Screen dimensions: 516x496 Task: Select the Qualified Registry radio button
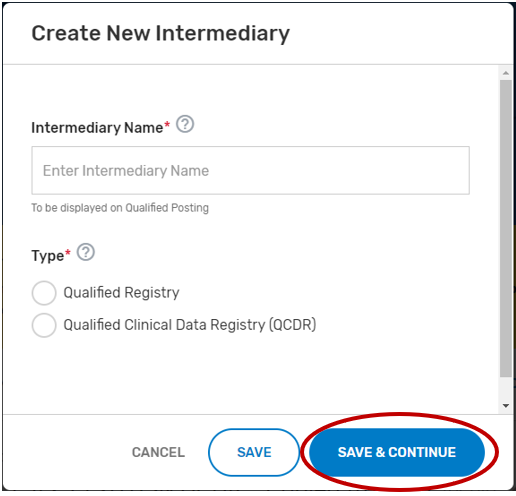click(x=44, y=293)
